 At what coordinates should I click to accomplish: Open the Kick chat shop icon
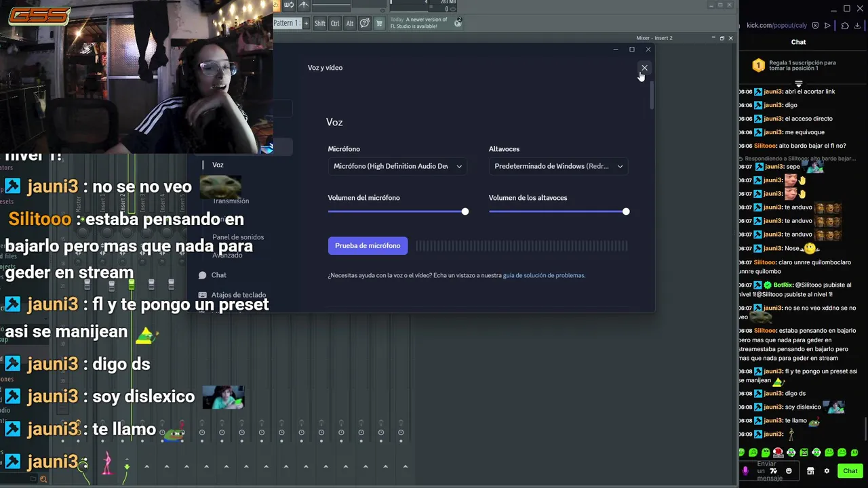pos(810,471)
